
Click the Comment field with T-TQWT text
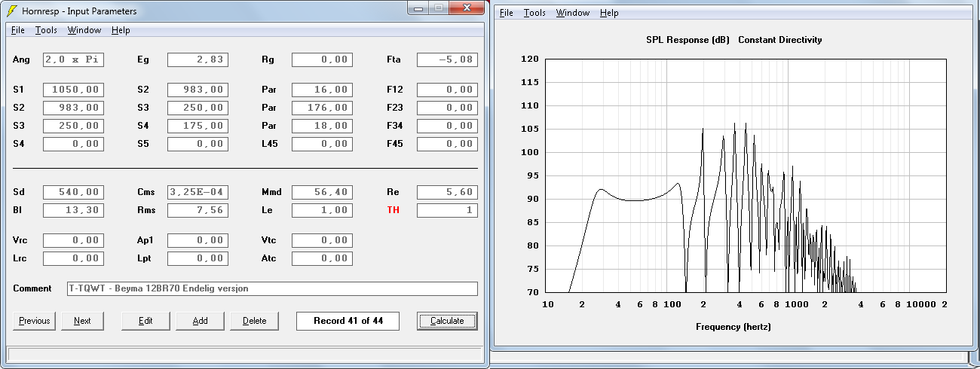pyautogui.click(x=272, y=288)
